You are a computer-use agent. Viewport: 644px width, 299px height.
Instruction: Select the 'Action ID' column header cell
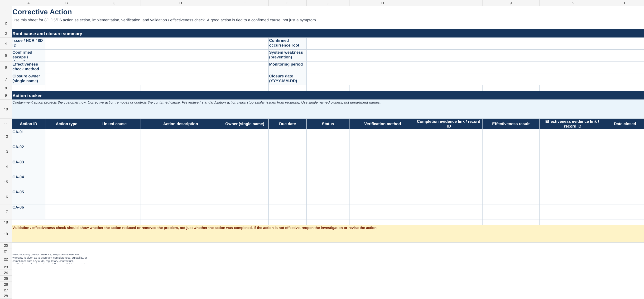(29, 124)
